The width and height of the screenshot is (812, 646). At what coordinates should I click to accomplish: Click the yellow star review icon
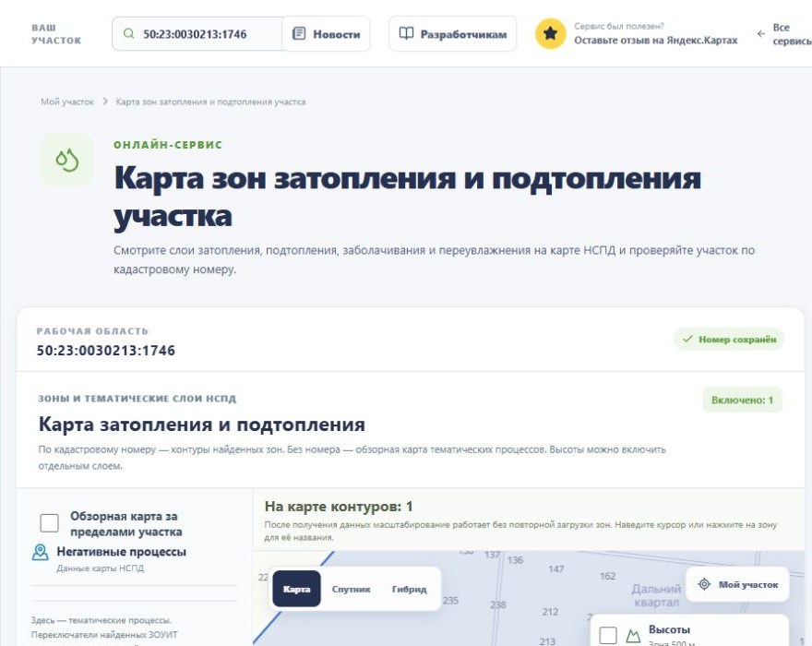pos(551,33)
